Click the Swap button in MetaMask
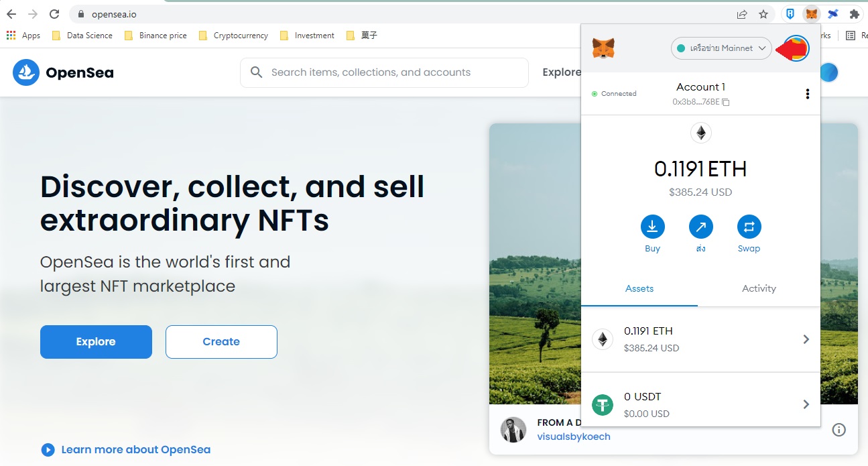 tap(749, 227)
